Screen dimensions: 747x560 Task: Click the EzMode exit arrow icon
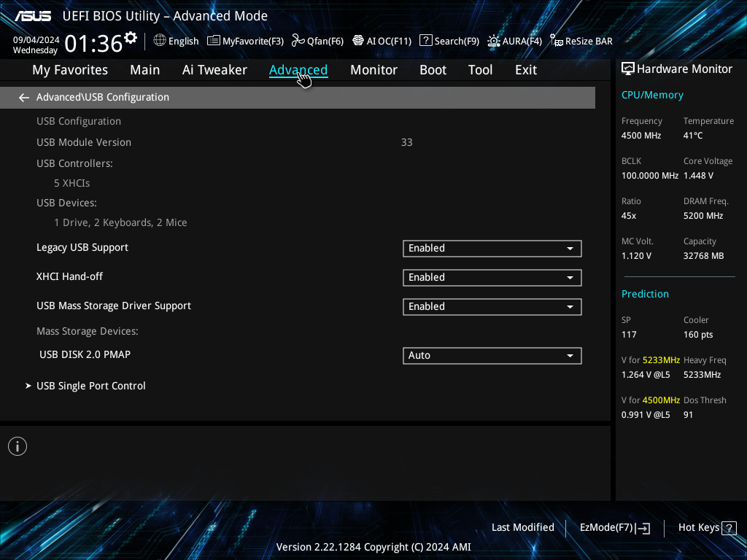(x=643, y=528)
